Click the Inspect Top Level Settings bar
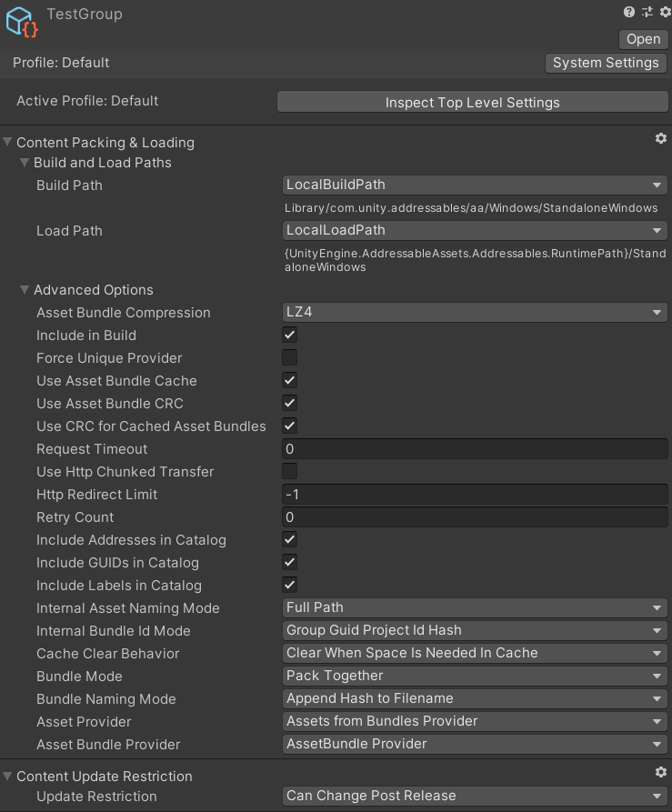 tap(472, 102)
